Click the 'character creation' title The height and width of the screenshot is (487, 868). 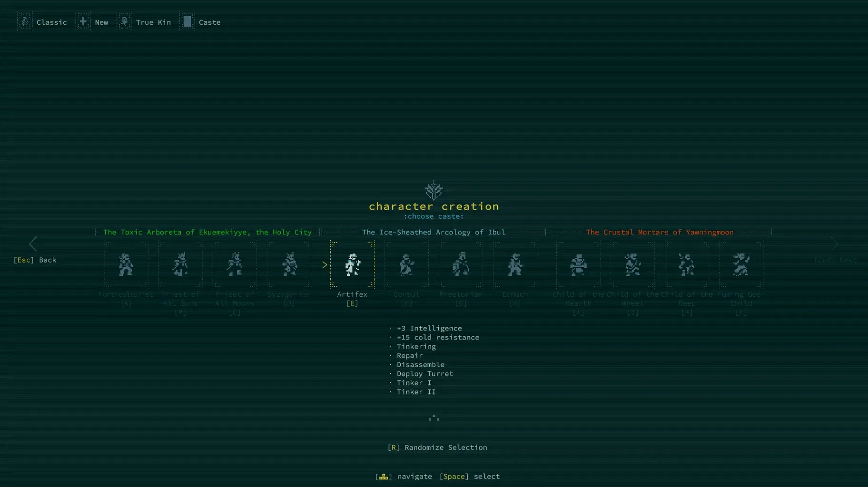coord(434,206)
